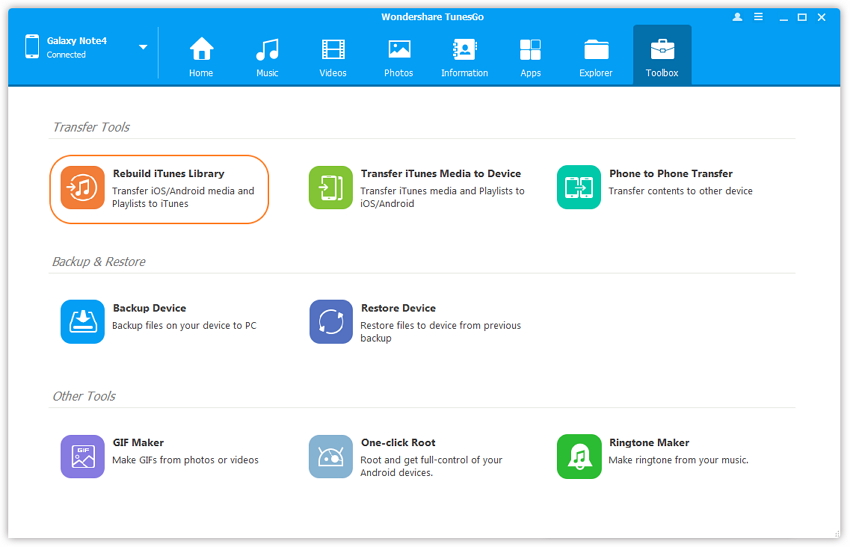Launch the Ringtone Maker bell icon
The image size is (850, 547).
pyautogui.click(x=578, y=456)
